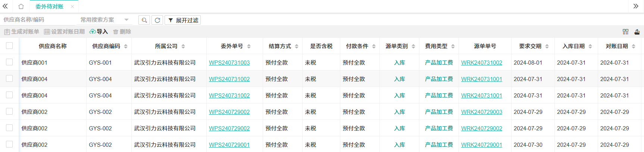Click the refresh icon button
This screenshot has width=644, height=152.
click(x=157, y=20)
